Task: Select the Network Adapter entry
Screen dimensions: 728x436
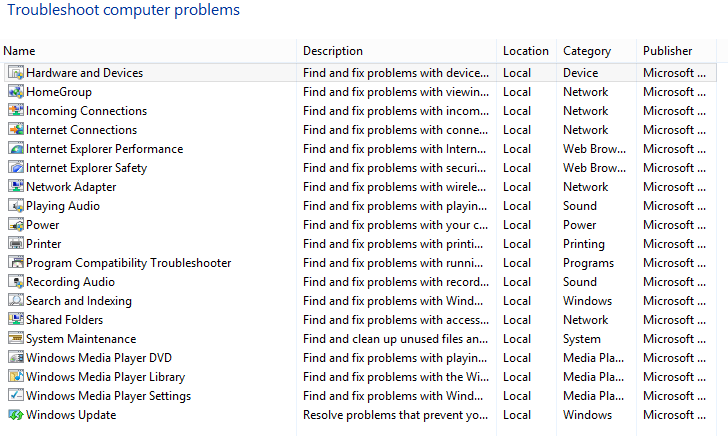Action: pos(71,187)
